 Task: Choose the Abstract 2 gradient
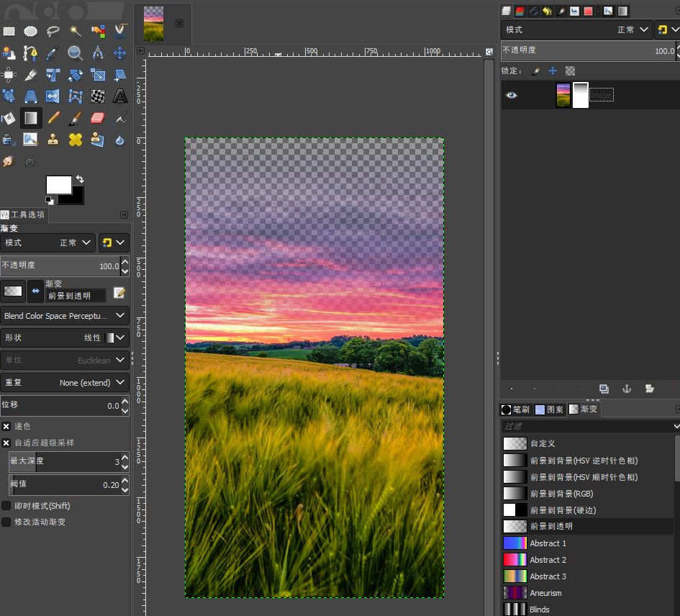[548, 560]
